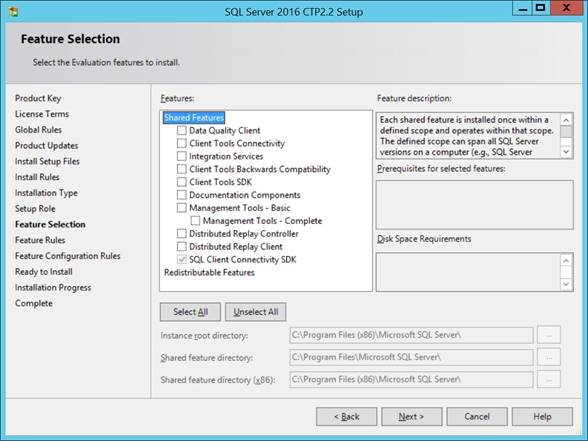Click the feature description scrollbar thumb
Screen dimensions: 588x441
coord(566,132)
